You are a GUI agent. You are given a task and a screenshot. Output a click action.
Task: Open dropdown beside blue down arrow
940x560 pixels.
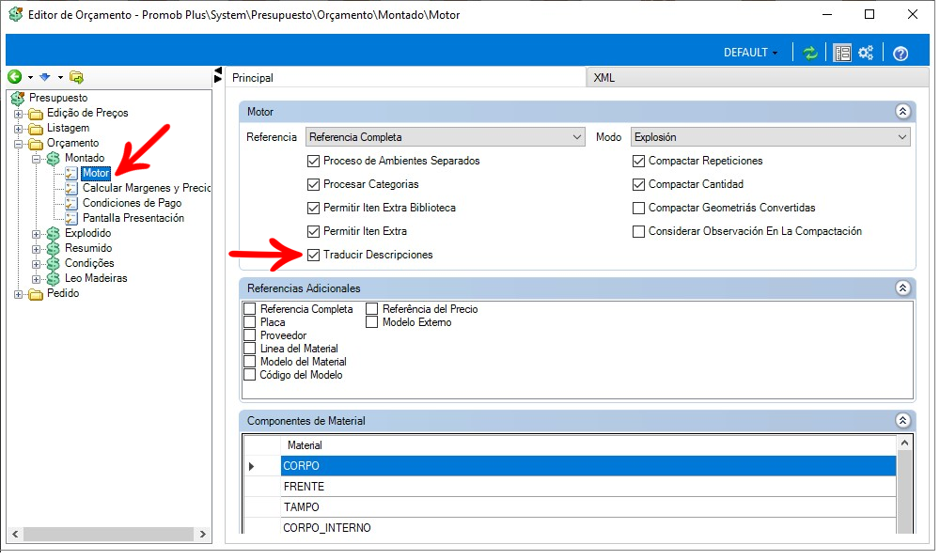[x=60, y=77]
